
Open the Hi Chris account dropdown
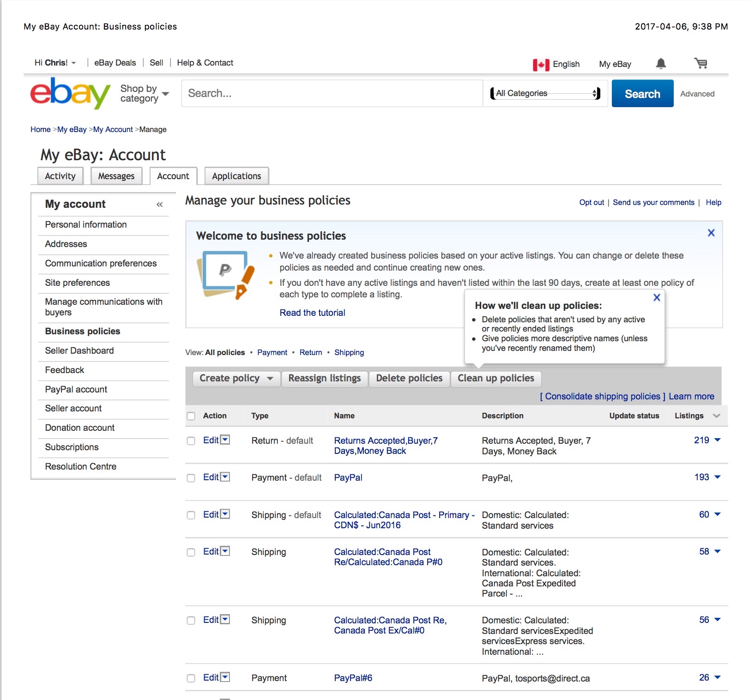pos(55,63)
